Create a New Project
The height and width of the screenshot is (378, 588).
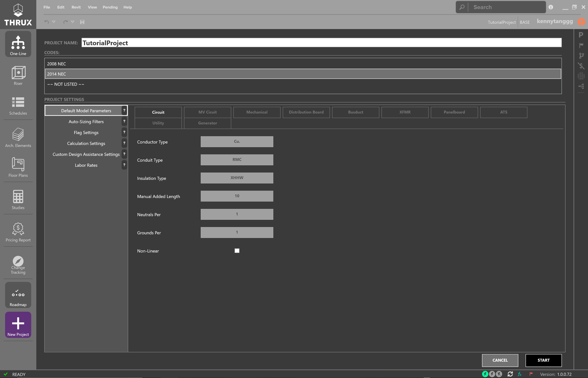18,325
